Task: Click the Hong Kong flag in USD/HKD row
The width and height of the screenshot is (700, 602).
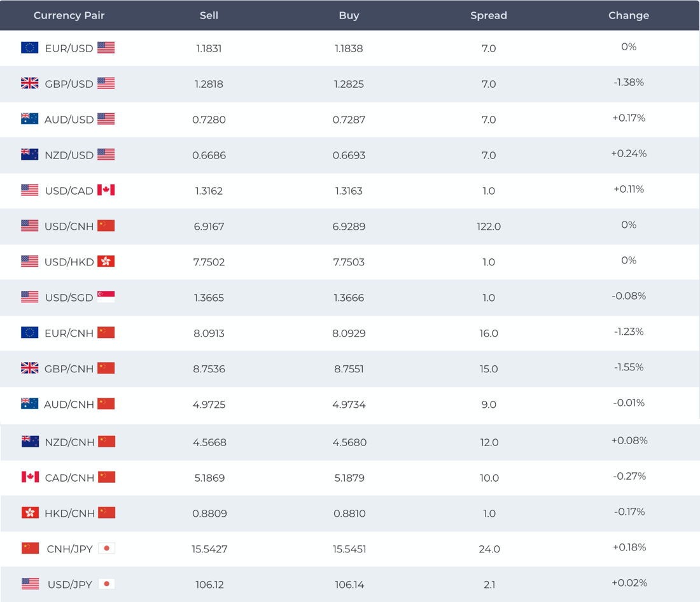Action: point(106,262)
